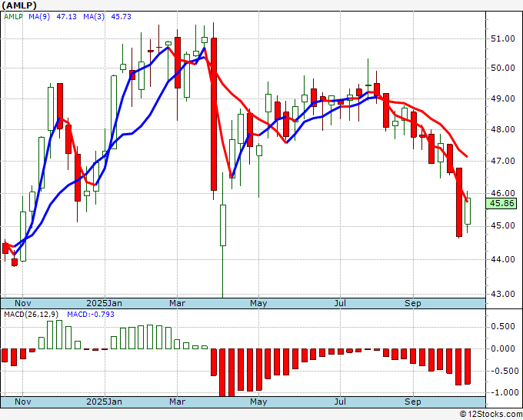Click the Mar label on price chart axis
The width and height of the screenshot is (523, 420).
[177, 303]
